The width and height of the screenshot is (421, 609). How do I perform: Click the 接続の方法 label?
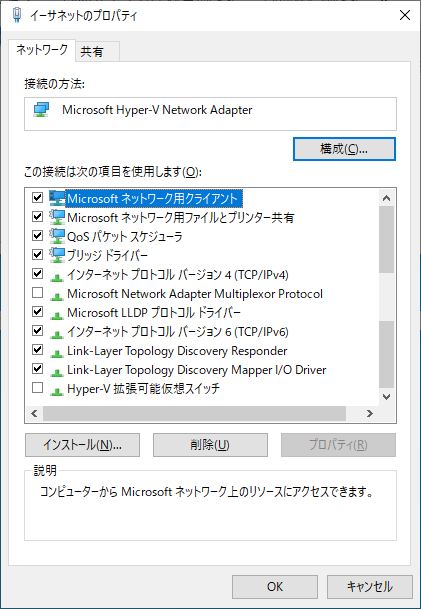54,83
